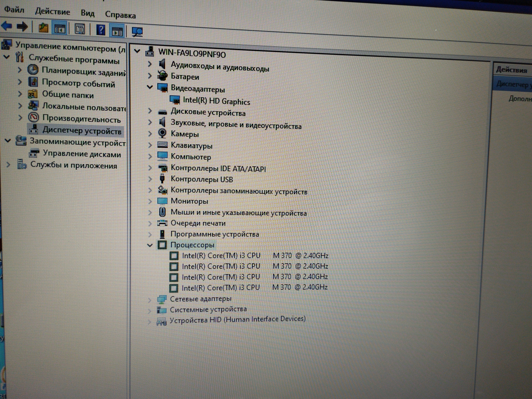532x399 pixels.
Task: Click Дополнительные действия in actions pane
Action: 520,99
